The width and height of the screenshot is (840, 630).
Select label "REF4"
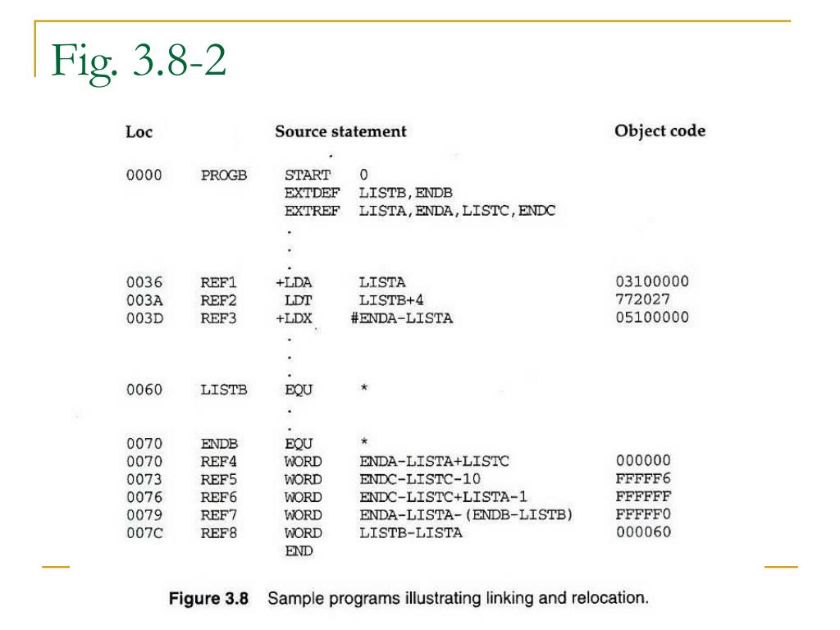pos(218,461)
